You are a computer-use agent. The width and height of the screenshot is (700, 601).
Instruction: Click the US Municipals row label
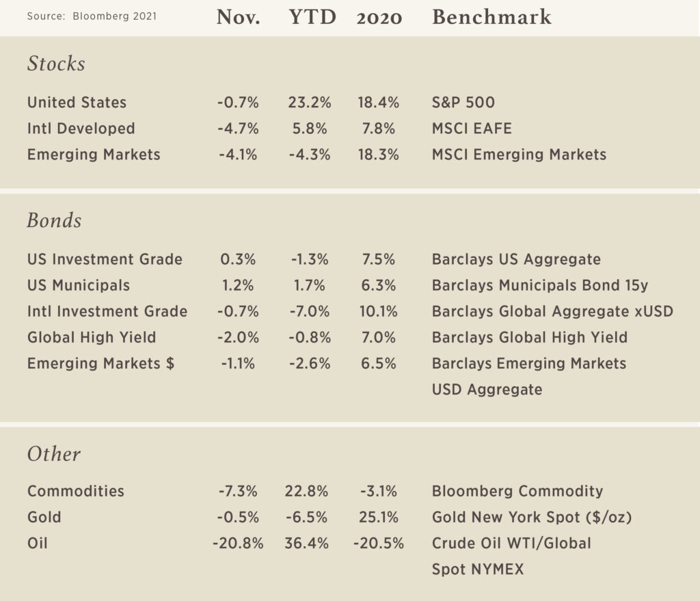79,285
